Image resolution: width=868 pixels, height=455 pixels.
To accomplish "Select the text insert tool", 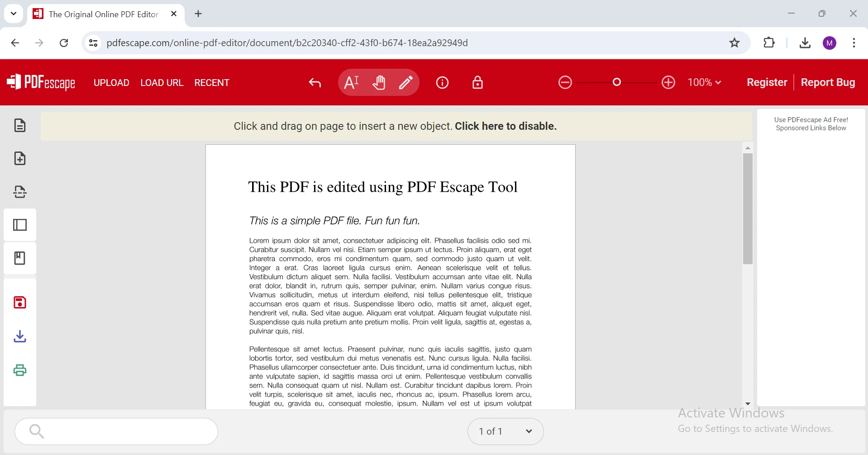I will pos(352,82).
